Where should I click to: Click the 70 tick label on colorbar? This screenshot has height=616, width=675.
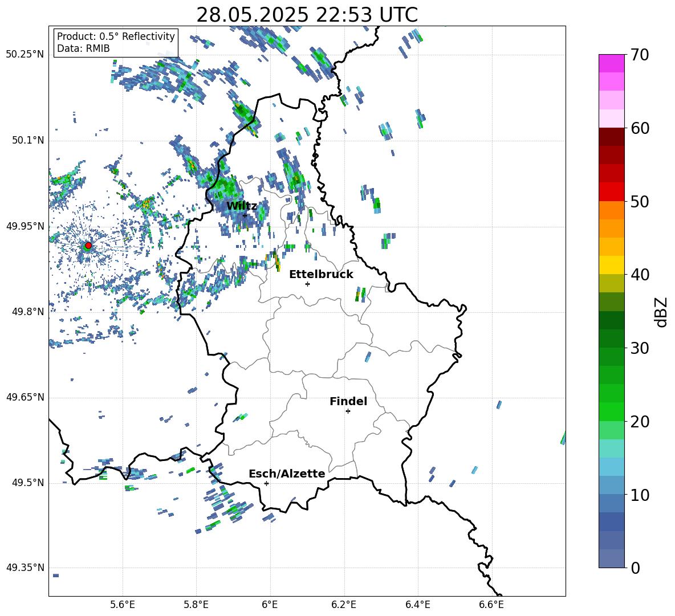[x=640, y=55]
